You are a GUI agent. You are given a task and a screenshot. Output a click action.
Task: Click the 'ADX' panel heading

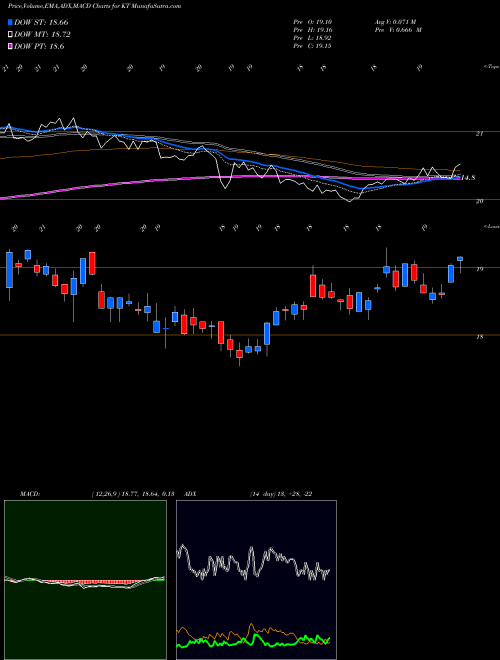pos(190,494)
